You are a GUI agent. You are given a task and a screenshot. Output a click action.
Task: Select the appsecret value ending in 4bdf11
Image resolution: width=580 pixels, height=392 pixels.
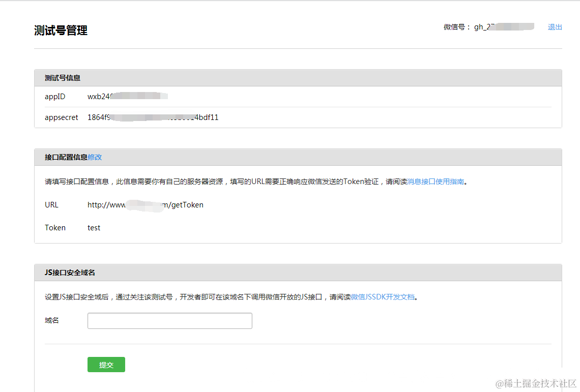pyautogui.click(x=153, y=117)
